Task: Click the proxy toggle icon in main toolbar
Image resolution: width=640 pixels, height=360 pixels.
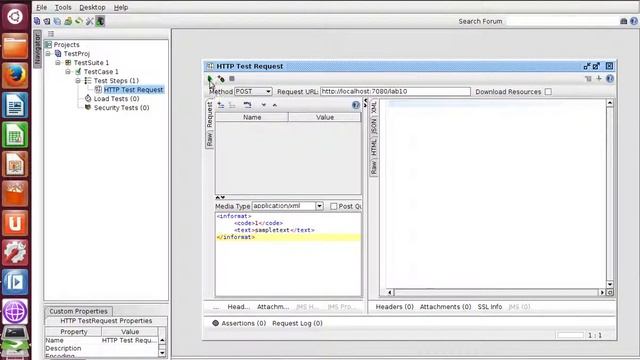Action: point(100,21)
